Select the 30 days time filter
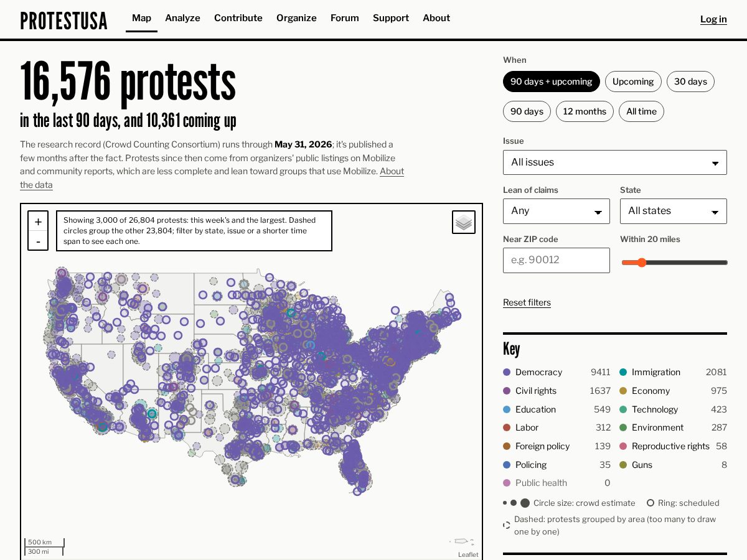 [x=690, y=82]
